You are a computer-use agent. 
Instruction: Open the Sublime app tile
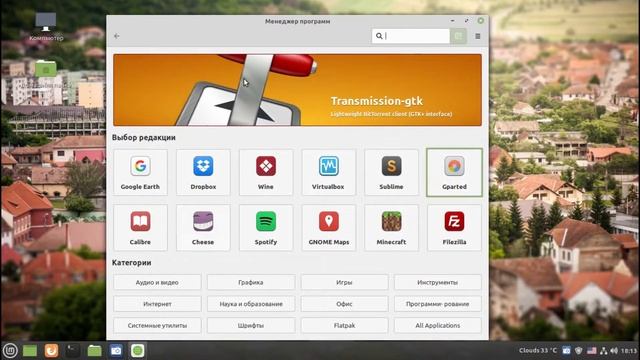coord(391,172)
